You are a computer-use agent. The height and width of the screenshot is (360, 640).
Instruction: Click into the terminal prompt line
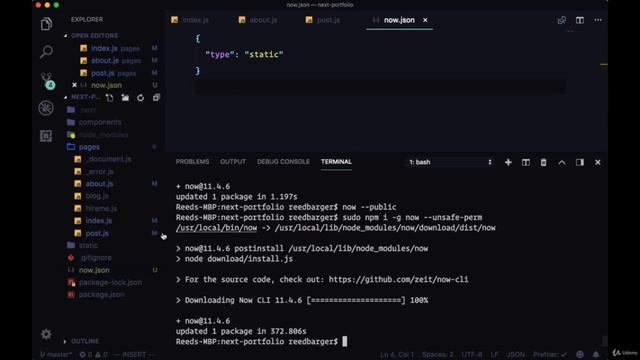point(261,342)
